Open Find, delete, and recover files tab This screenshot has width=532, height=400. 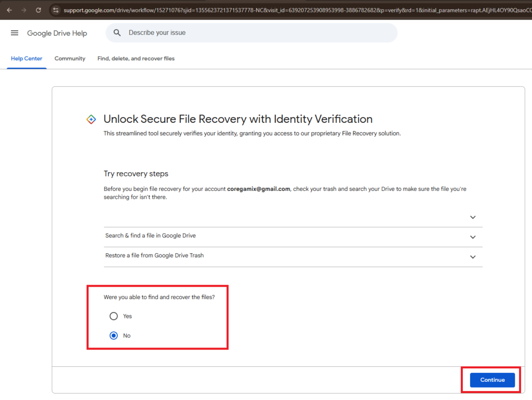click(x=136, y=58)
